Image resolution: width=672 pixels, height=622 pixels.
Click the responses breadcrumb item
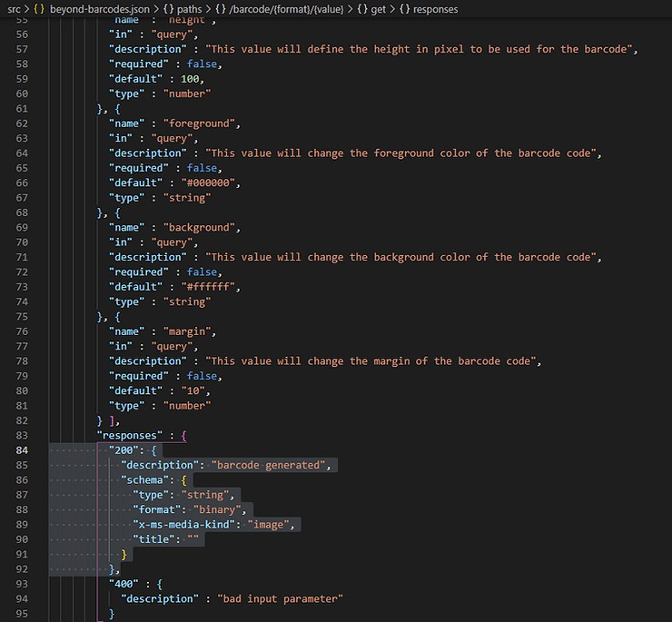point(436,9)
